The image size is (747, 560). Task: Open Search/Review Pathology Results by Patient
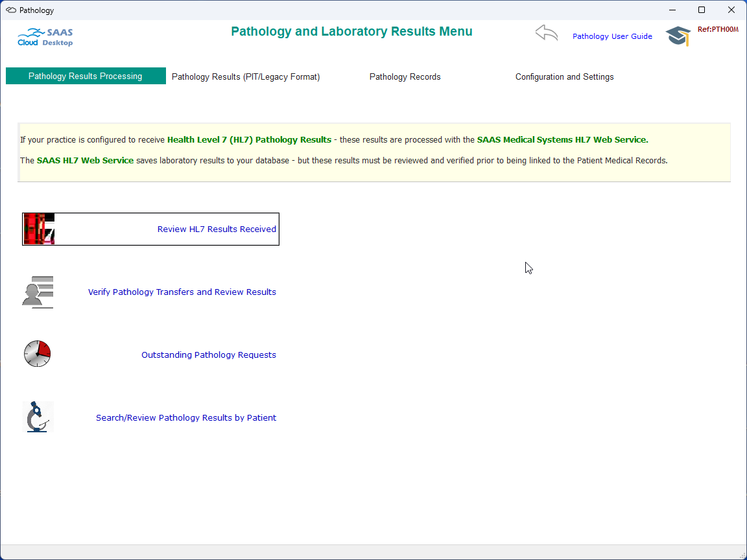coord(186,417)
